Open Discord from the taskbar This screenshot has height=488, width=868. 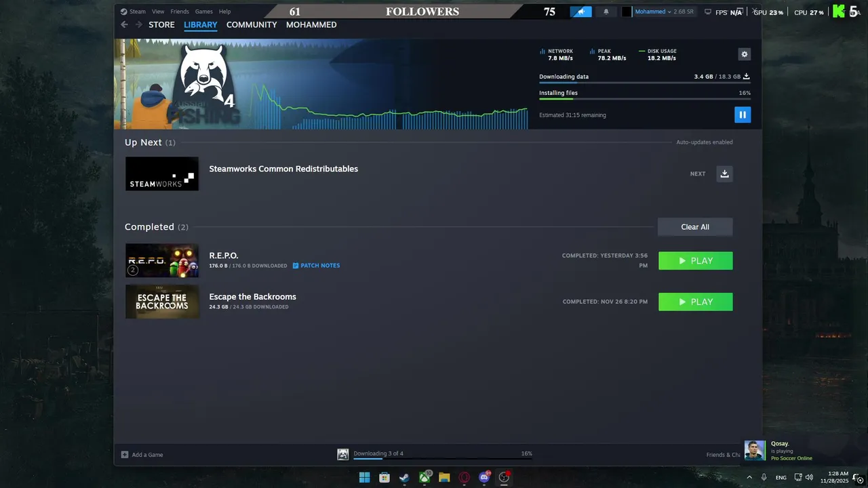(484, 477)
